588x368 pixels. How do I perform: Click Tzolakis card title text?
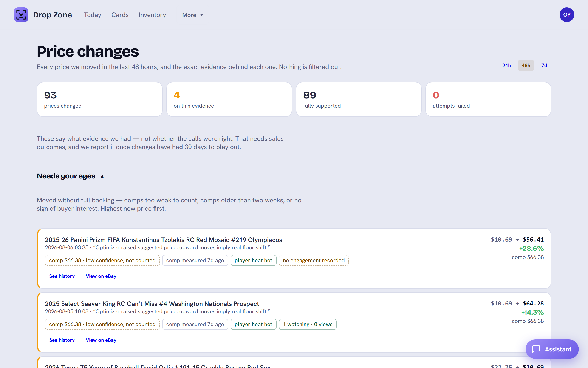pyautogui.click(x=163, y=240)
